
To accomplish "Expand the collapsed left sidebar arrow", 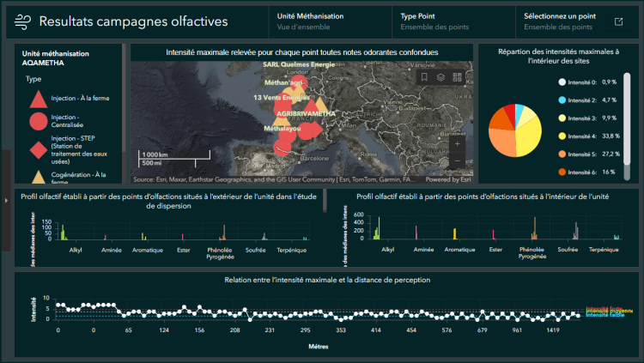I will click(x=6, y=201).
